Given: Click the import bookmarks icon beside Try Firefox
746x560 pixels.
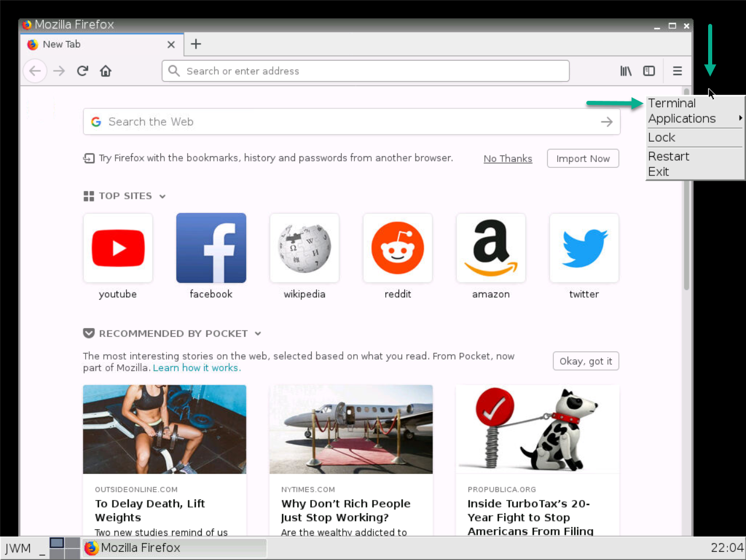Looking at the screenshot, I should pos(89,158).
